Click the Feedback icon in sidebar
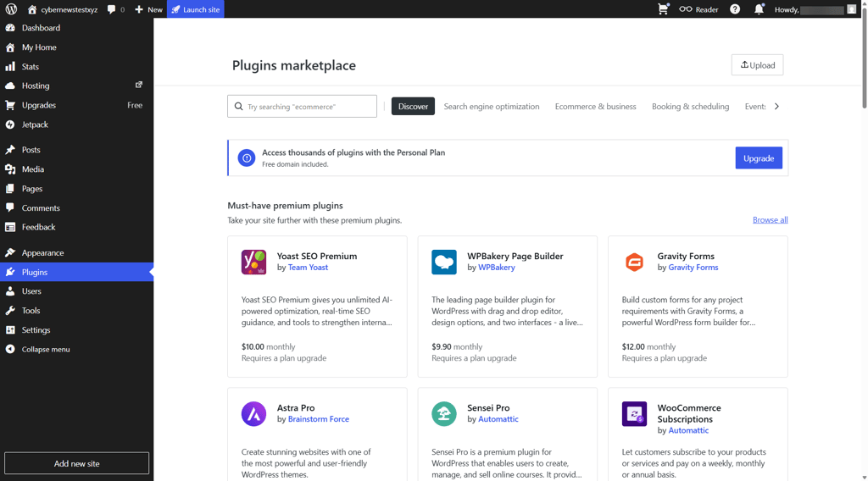868x481 pixels. point(10,227)
